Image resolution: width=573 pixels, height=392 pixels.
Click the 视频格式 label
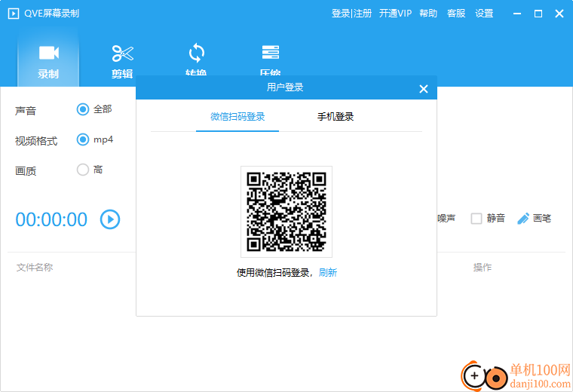[36, 141]
